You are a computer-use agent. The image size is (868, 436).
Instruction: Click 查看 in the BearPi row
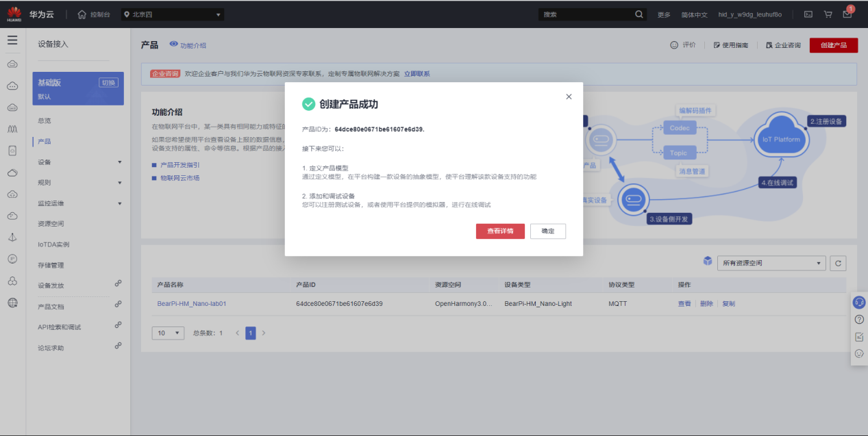(684, 303)
